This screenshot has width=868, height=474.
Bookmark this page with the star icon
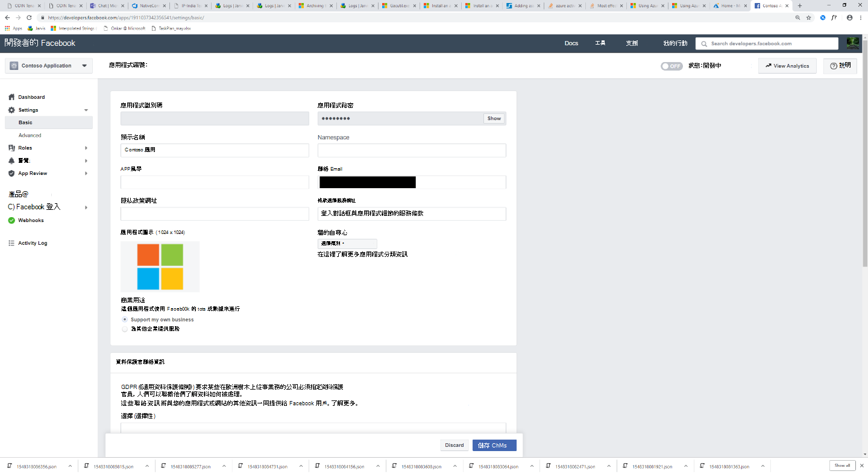coord(809,17)
